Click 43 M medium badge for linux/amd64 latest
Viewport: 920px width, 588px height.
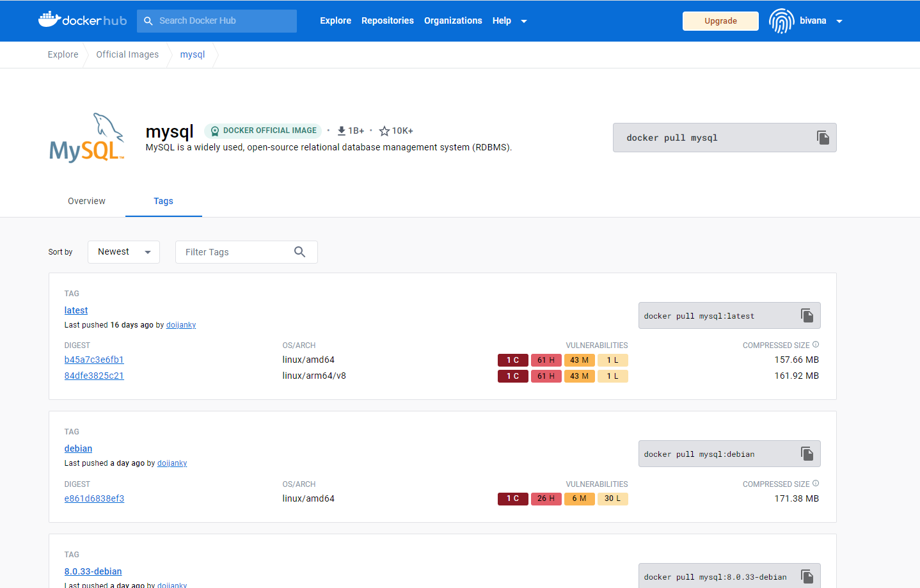coord(580,360)
